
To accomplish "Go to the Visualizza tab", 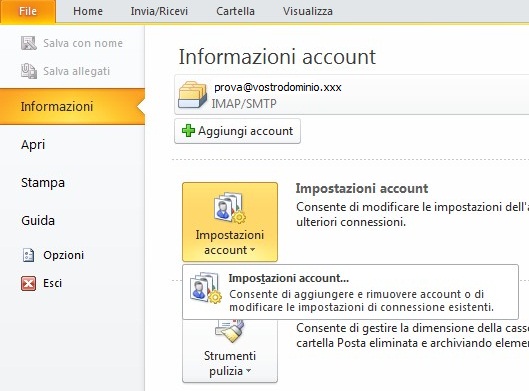I will point(308,11).
